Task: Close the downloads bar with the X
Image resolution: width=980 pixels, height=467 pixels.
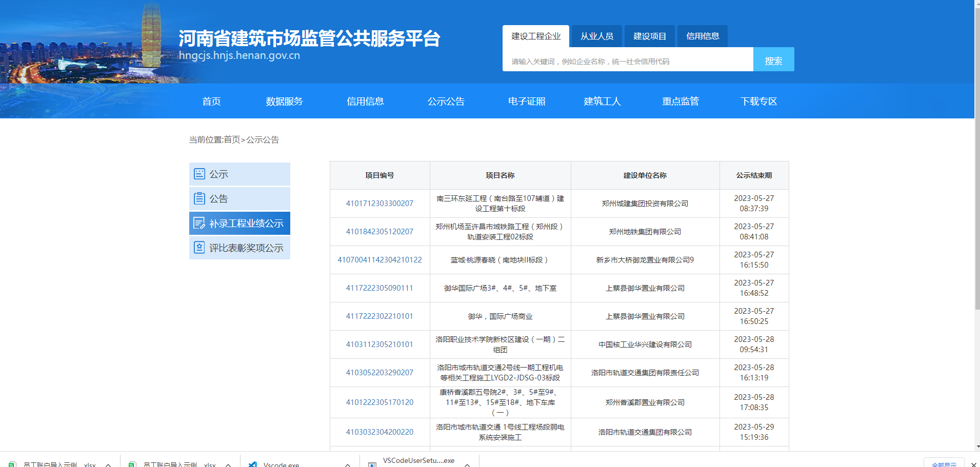Action: tap(973, 464)
